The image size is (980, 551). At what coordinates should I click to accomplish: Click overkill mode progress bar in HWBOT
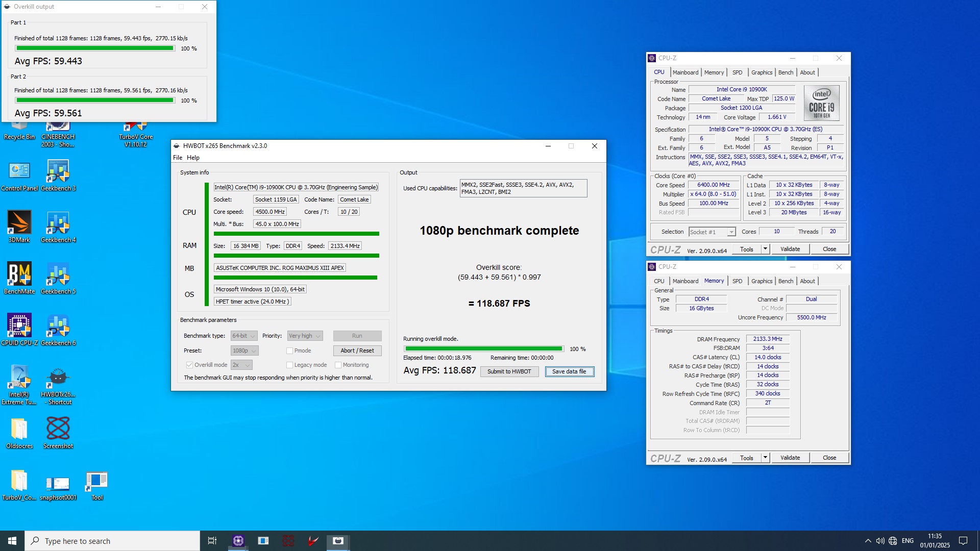[484, 349]
